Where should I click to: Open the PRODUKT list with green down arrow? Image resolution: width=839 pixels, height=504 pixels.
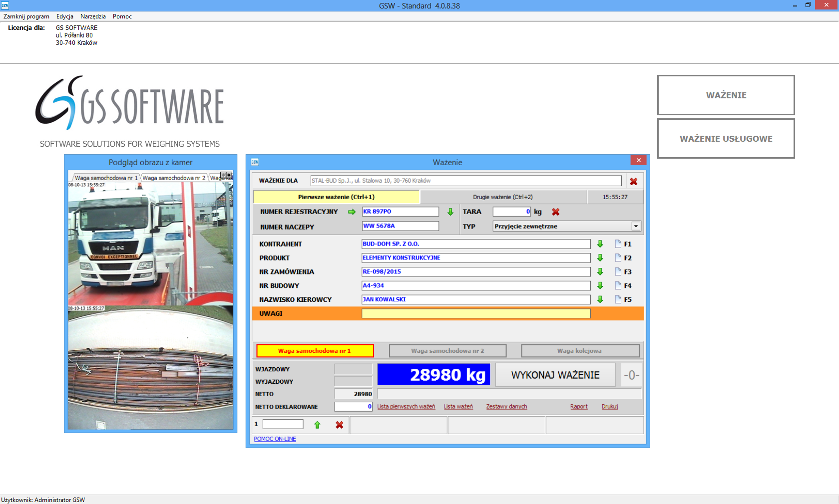(600, 258)
